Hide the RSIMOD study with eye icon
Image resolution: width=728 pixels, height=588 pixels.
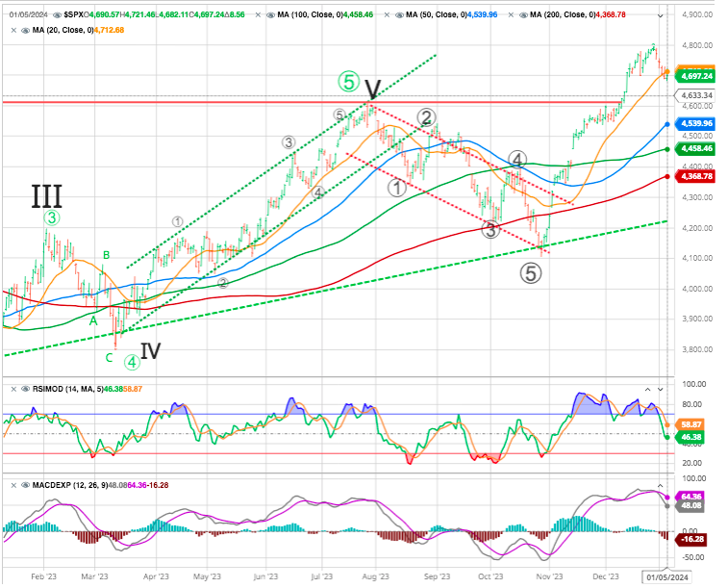(23, 388)
